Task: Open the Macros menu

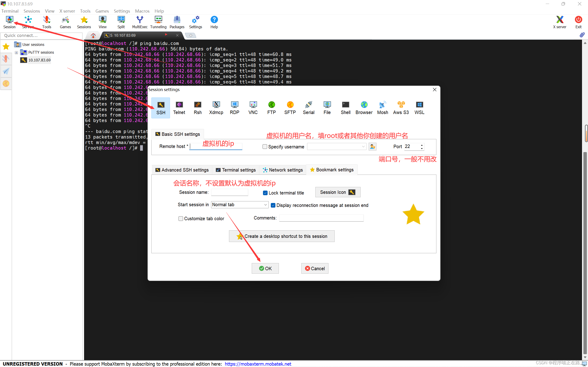Action: (x=142, y=11)
